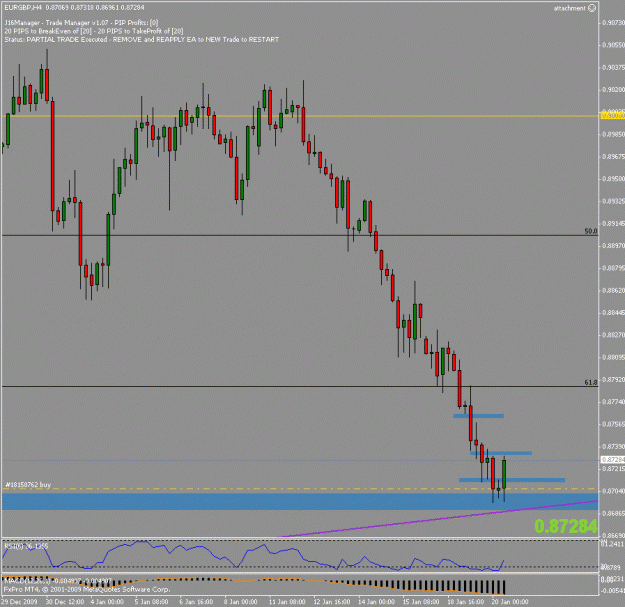The height and width of the screenshot is (607, 625).
Task: Click the 0.88270 price axis label
Action: (x=613, y=335)
